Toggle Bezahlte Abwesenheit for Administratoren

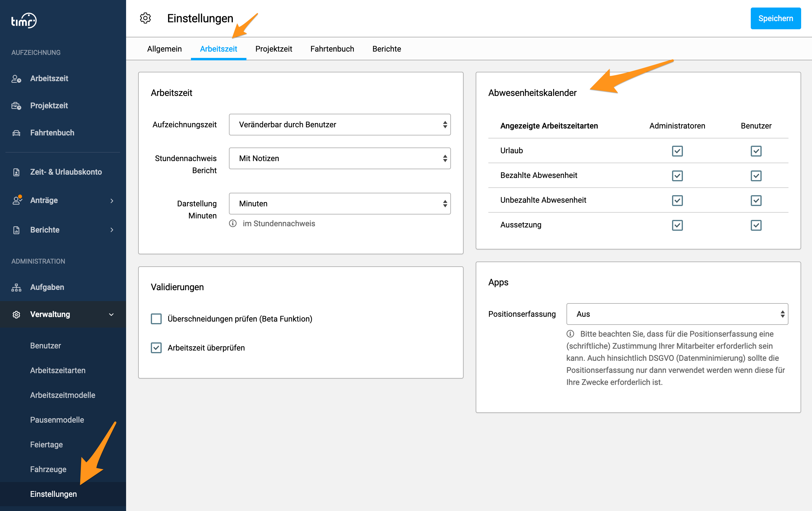tap(677, 175)
